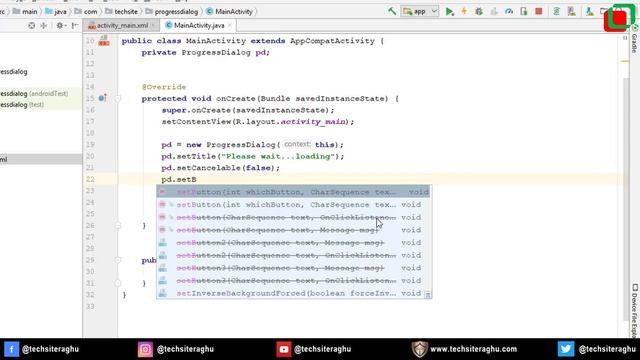Select setButton3(CharSequence text, Message msg) suggestion
This screenshot has width=640, height=360.
click(x=293, y=268)
